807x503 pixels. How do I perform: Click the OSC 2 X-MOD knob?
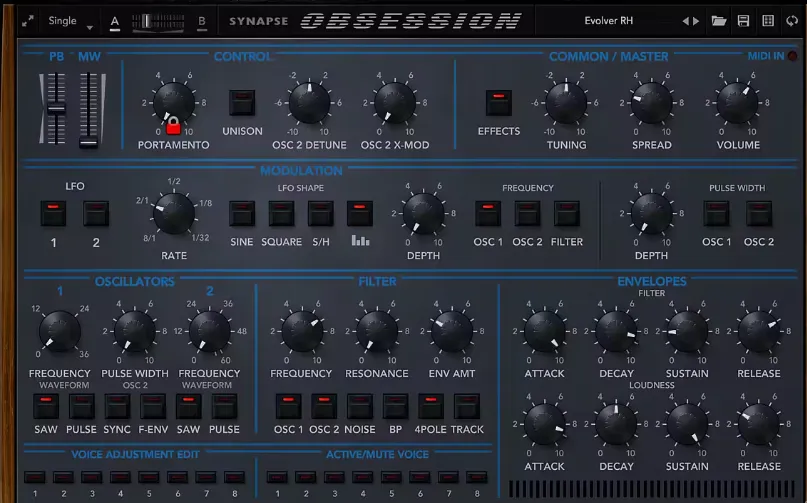point(395,102)
